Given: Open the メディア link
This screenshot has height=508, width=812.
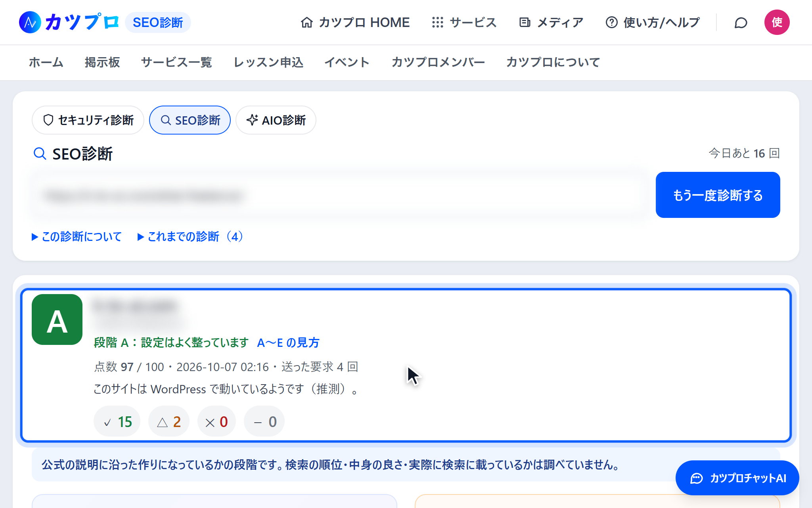Looking at the screenshot, I should click(551, 23).
